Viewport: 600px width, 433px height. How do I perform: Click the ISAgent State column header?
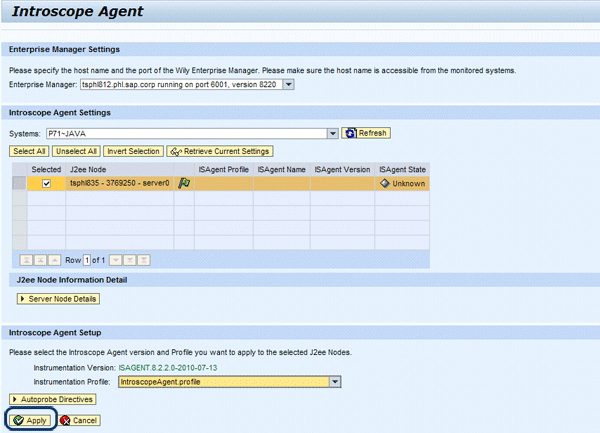(402, 169)
